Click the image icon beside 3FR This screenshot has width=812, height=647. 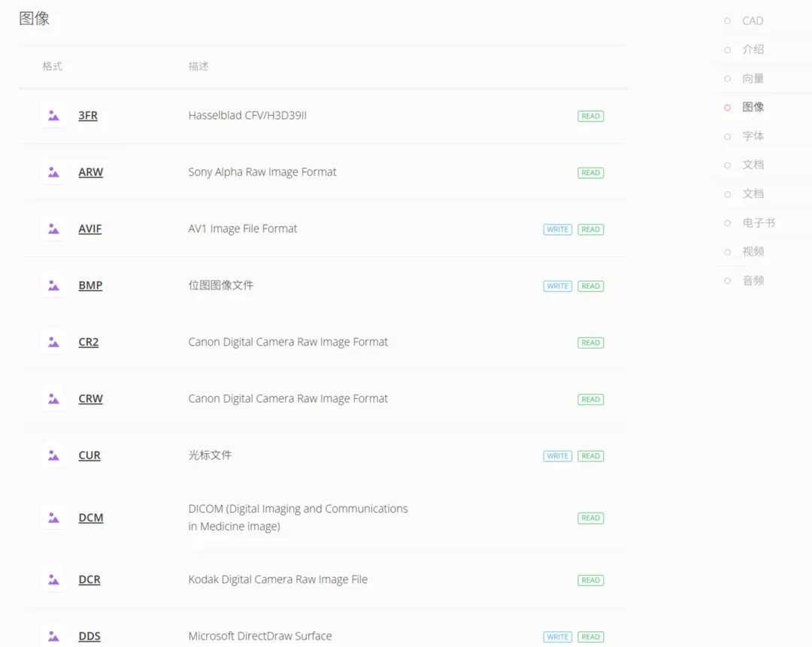click(x=53, y=116)
